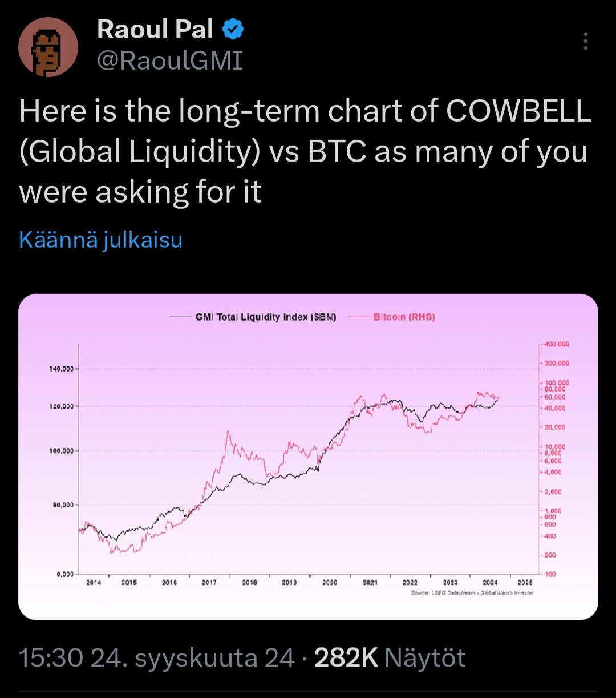This screenshot has width=616, height=698.
Task: Click the 282K Näytöt view count
Action: tap(390, 658)
